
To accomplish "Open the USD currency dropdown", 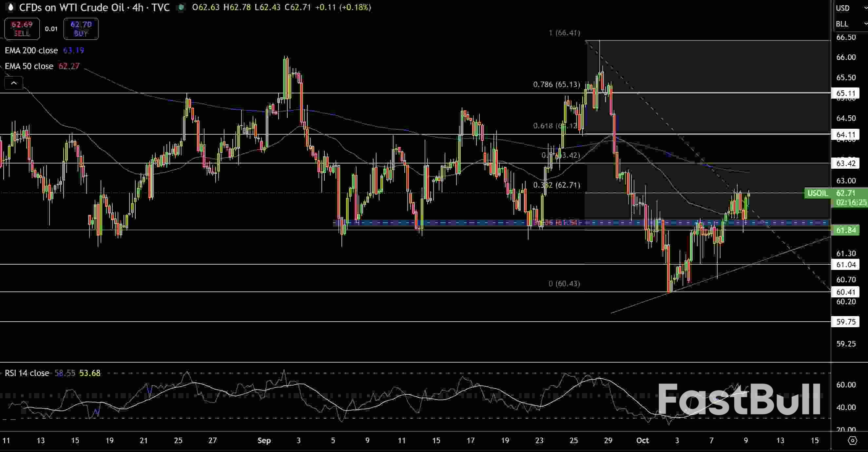I will point(849,8).
